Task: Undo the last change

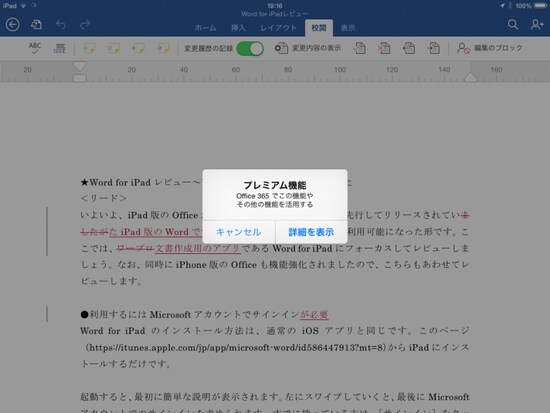Action: [x=61, y=25]
